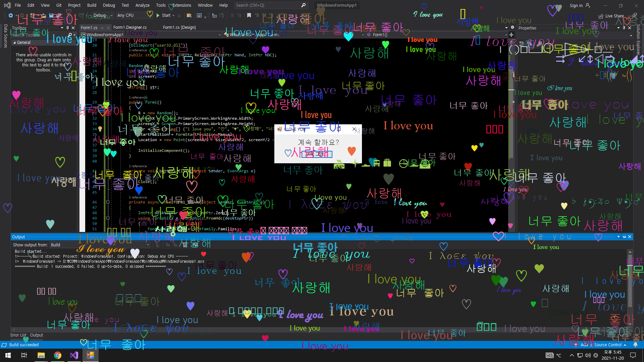Toggle the Toolbox auto-hide pin

67,28
